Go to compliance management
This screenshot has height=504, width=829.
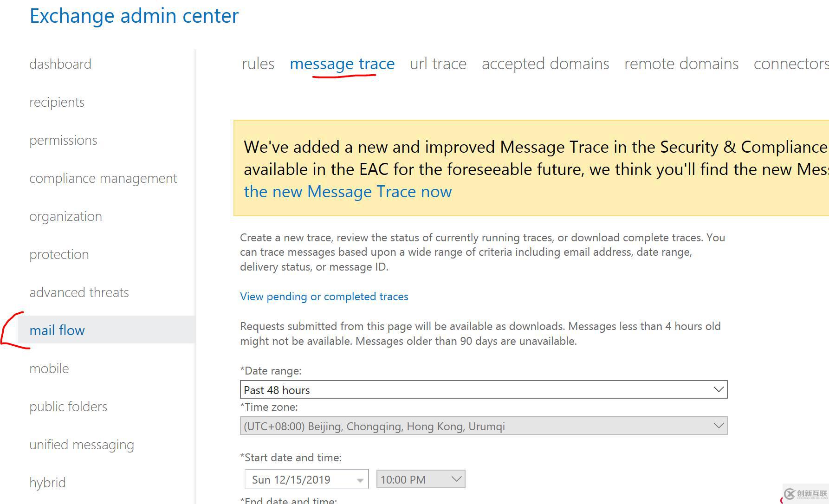(103, 178)
